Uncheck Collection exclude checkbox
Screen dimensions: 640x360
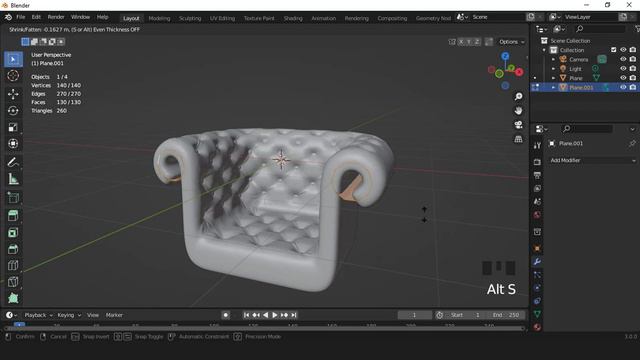(x=613, y=50)
